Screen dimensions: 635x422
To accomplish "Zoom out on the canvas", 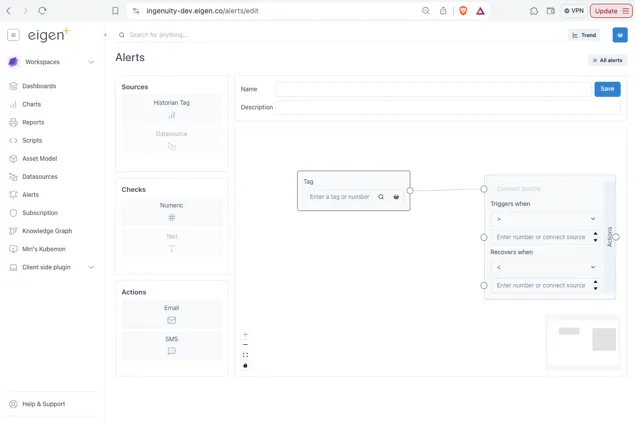I will pyautogui.click(x=245, y=345).
